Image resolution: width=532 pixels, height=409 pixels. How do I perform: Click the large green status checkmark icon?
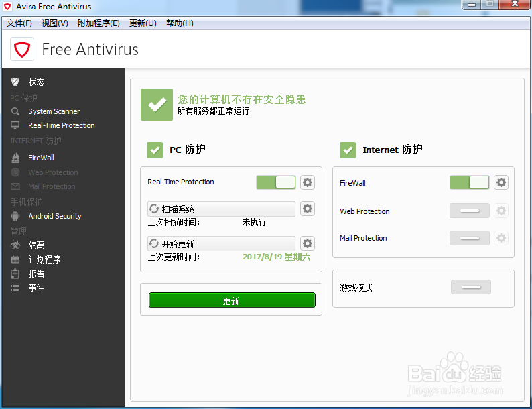point(157,105)
